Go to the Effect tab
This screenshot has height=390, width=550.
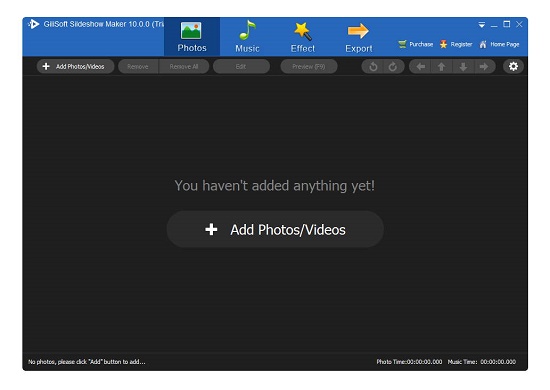click(x=303, y=37)
